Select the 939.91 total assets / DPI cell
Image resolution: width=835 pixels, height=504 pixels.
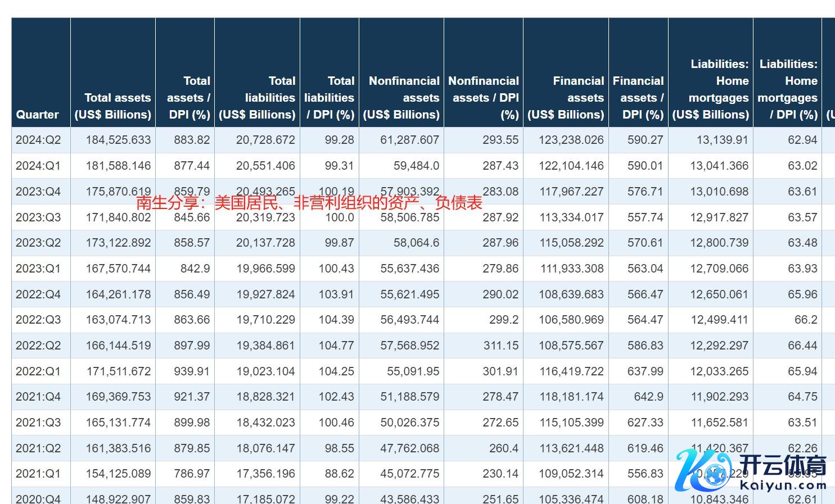point(192,371)
